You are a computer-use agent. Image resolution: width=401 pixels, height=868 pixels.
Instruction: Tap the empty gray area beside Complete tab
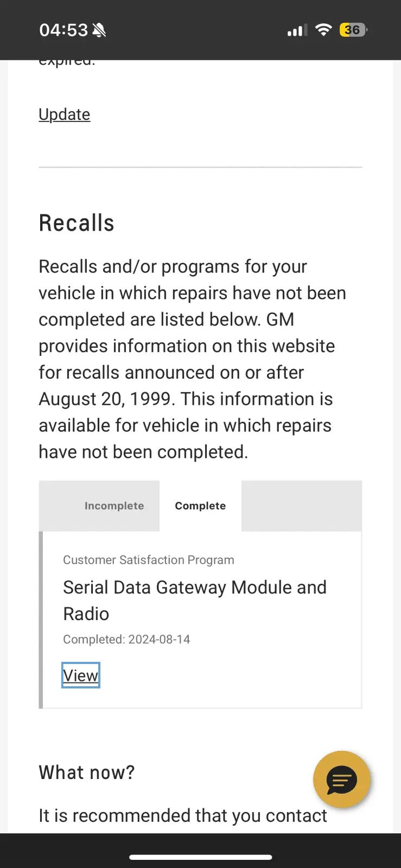[x=302, y=506]
